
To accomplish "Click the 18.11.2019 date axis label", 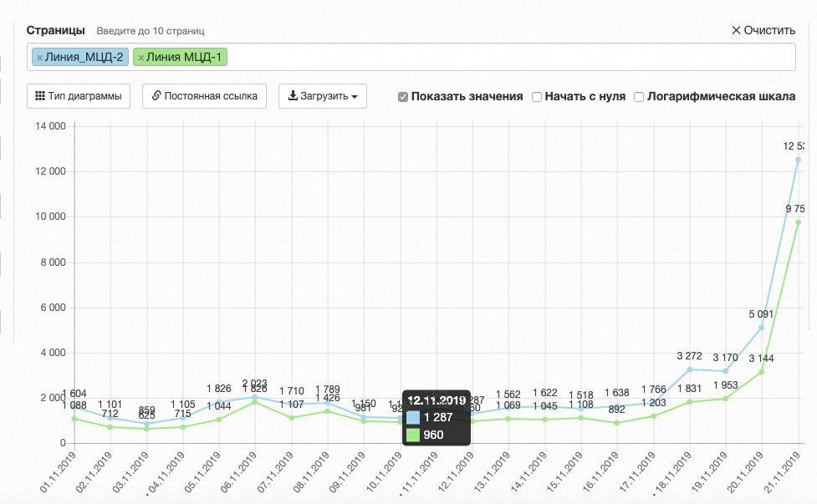I will click(x=673, y=472).
